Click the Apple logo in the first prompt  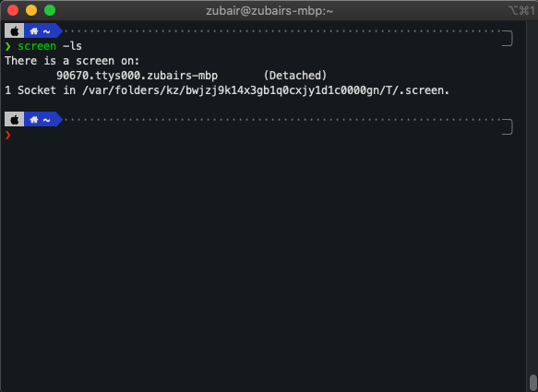14,31
